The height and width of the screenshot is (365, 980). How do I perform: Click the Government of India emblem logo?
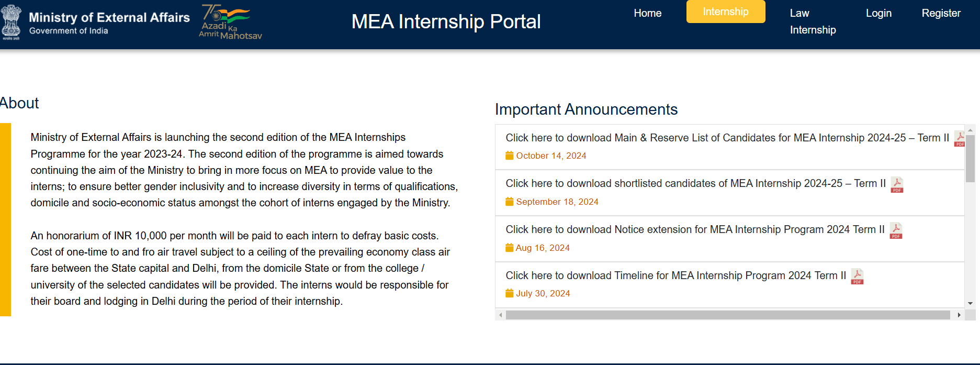point(11,23)
